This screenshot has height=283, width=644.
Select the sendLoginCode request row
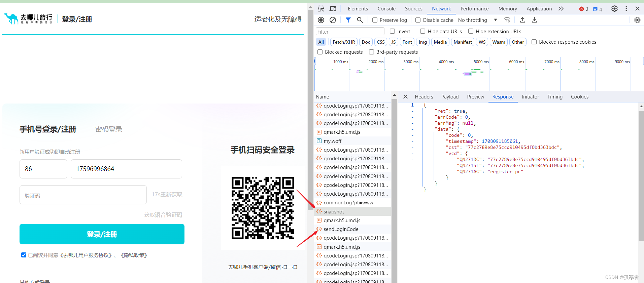pyautogui.click(x=352, y=229)
